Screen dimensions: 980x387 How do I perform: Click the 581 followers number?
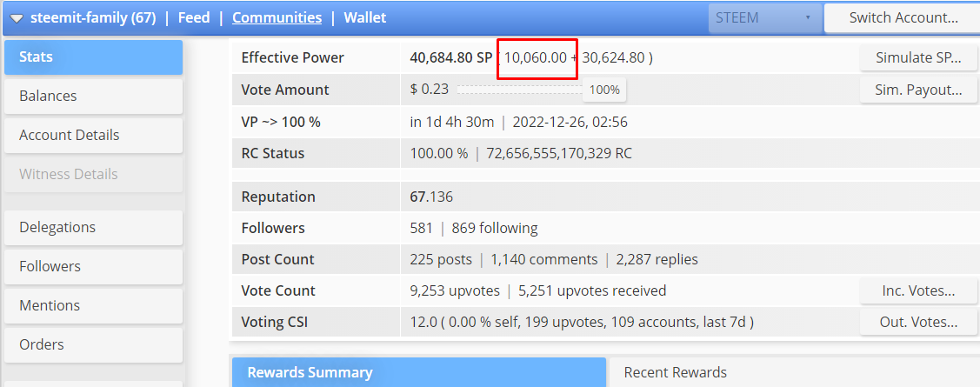pyautogui.click(x=421, y=228)
